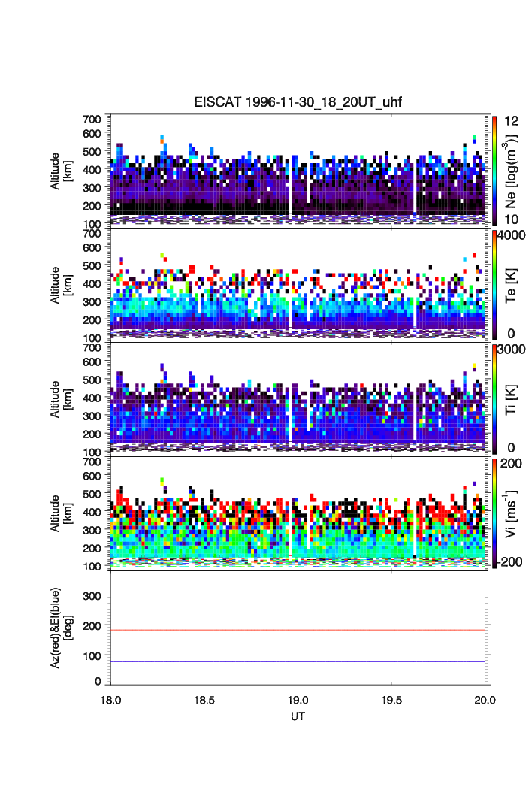The height and width of the screenshot is (799, 532).
Task: Click the 18.5 tick label on x-axis
Action: click(204, 700)
